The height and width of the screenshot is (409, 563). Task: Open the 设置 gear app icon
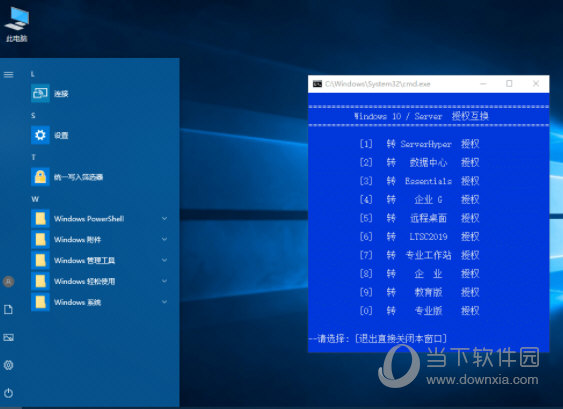tap(40, 135)
